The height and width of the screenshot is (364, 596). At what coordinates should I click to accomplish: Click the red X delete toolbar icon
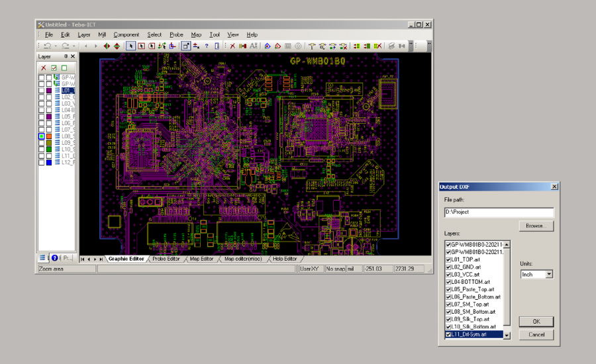232,46
